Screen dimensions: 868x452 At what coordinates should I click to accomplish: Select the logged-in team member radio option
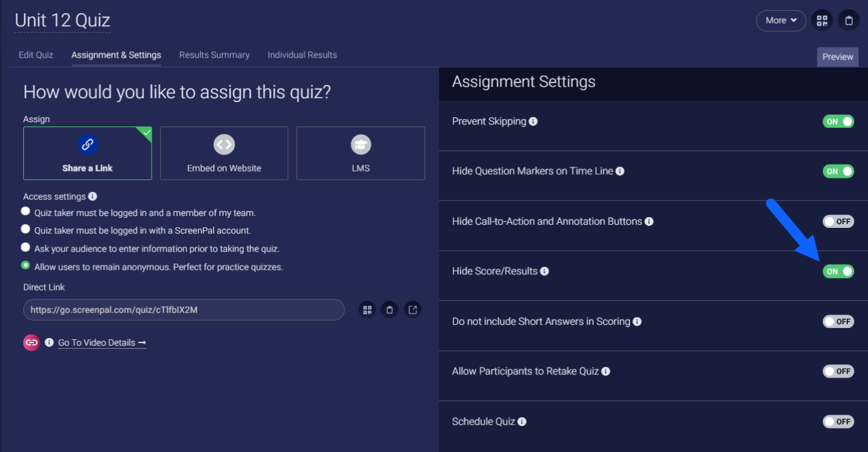tap(26, 212)
